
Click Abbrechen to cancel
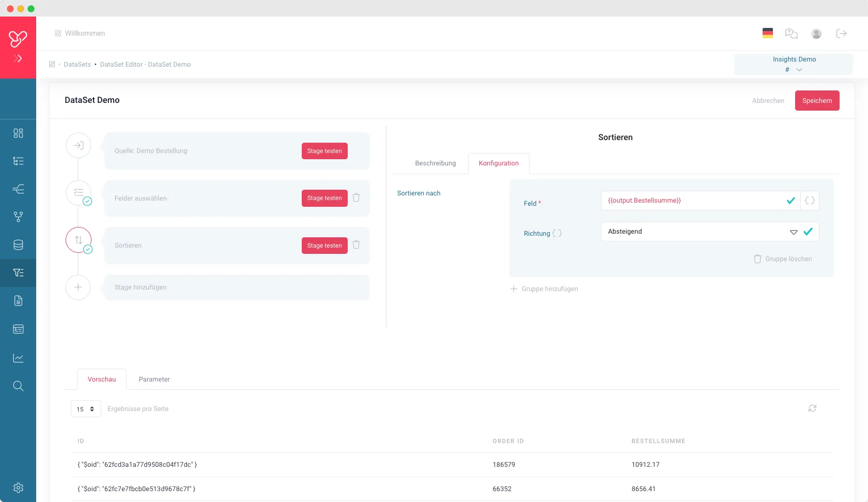point(768,101)
